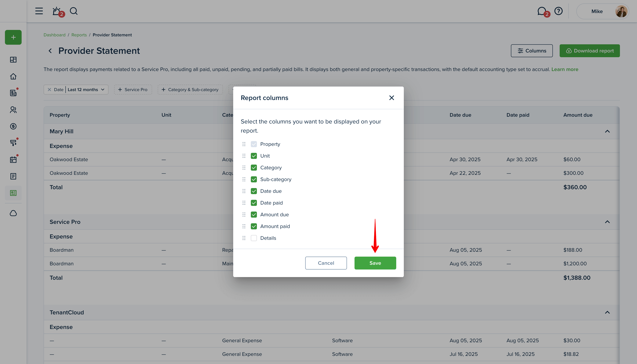Viewport: 637px width, 364px height.
Task: Remove the Date filter with the X
Action: click(x=49, y=90)
